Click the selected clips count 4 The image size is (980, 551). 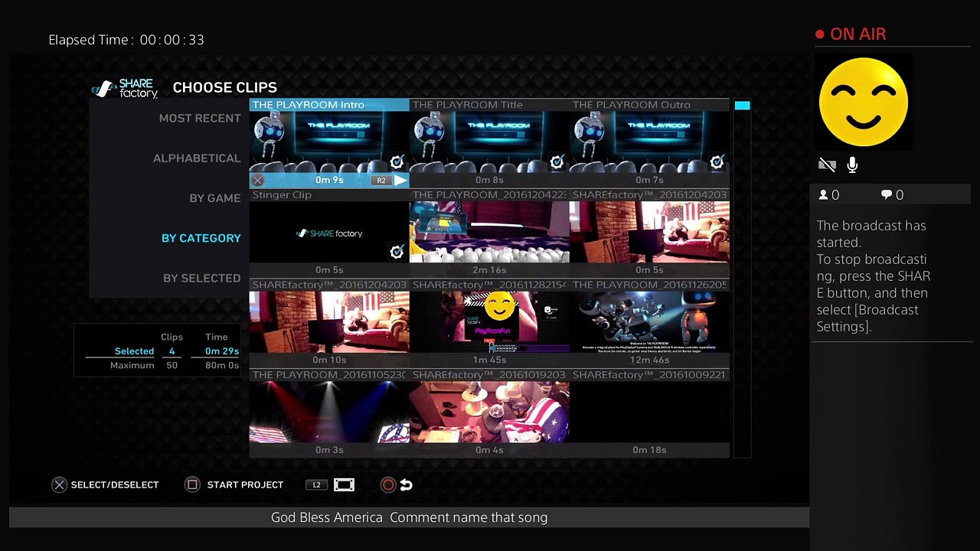tap(172, 351)
